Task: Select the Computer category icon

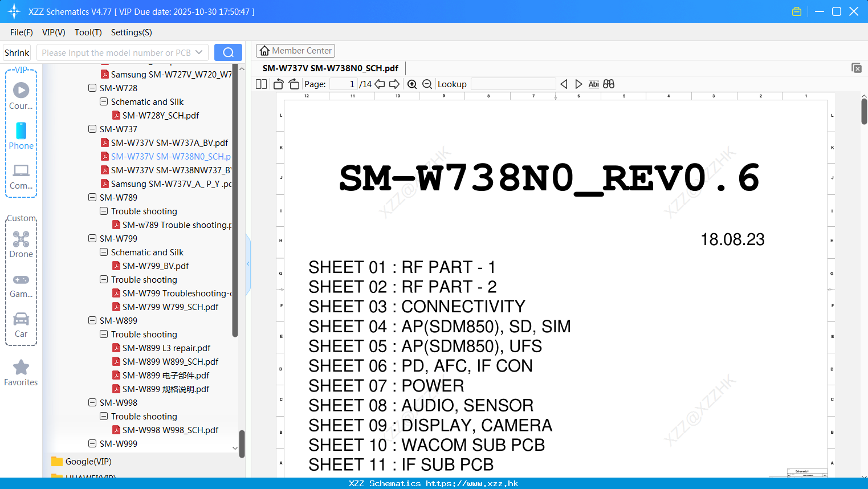Action: (x=21, y=177)
